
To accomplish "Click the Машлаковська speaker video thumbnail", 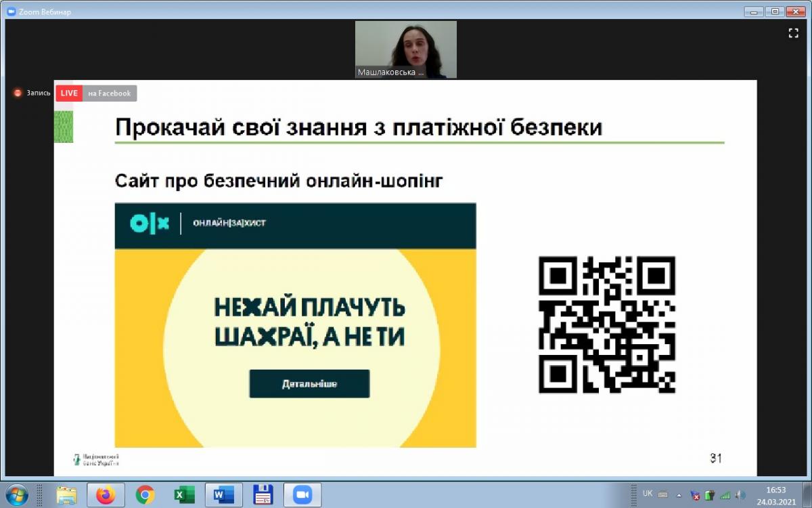I will 406,49.
